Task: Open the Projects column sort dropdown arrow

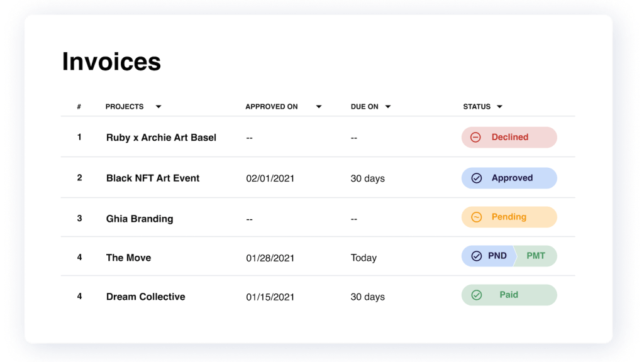Action: (x=158, y=107)
